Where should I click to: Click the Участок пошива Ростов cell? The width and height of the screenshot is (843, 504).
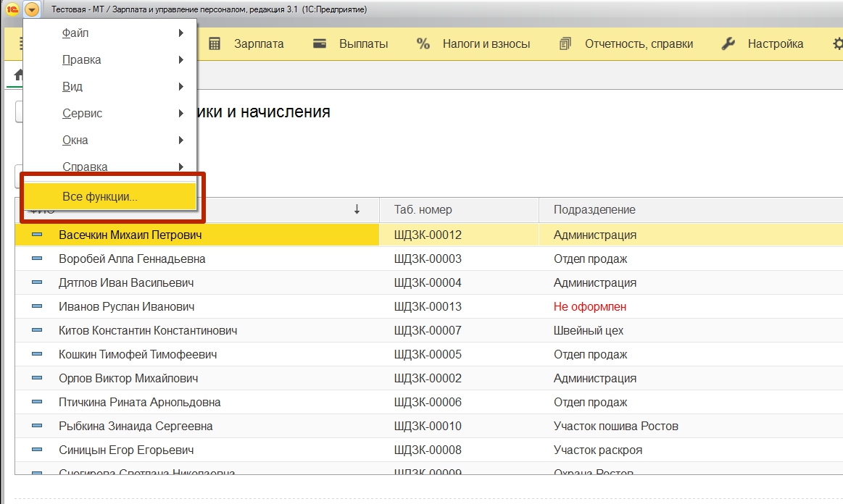[616, 426]
